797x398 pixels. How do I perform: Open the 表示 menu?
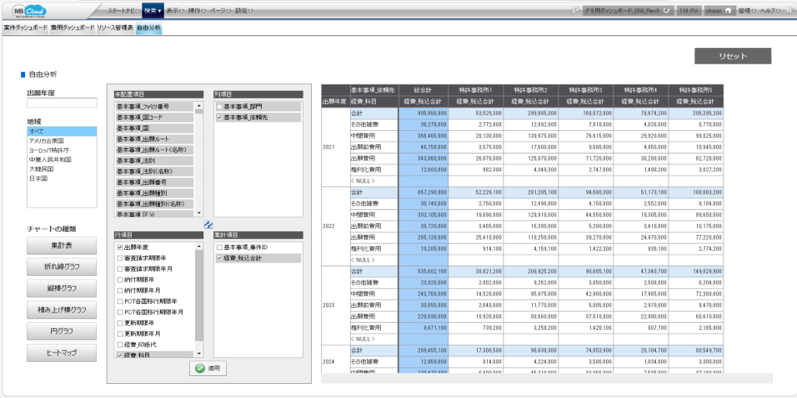pos(175,10)
